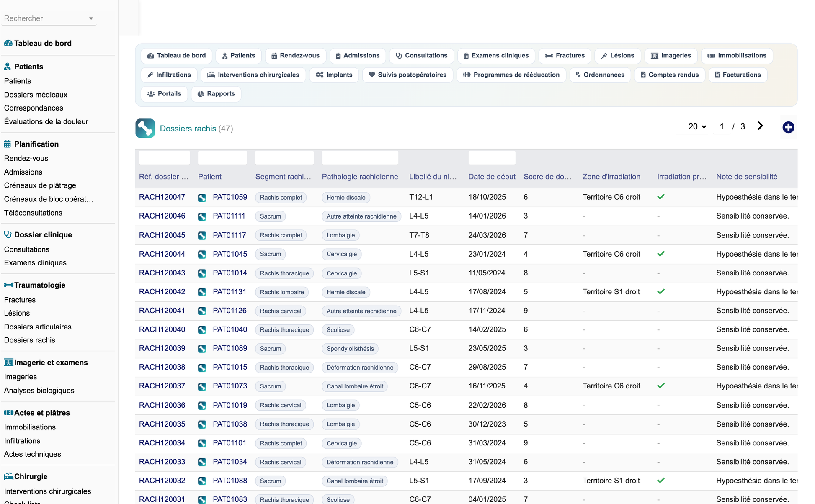
Task: Click the Patients section icon in sidebar
Action: pos(8,67)
